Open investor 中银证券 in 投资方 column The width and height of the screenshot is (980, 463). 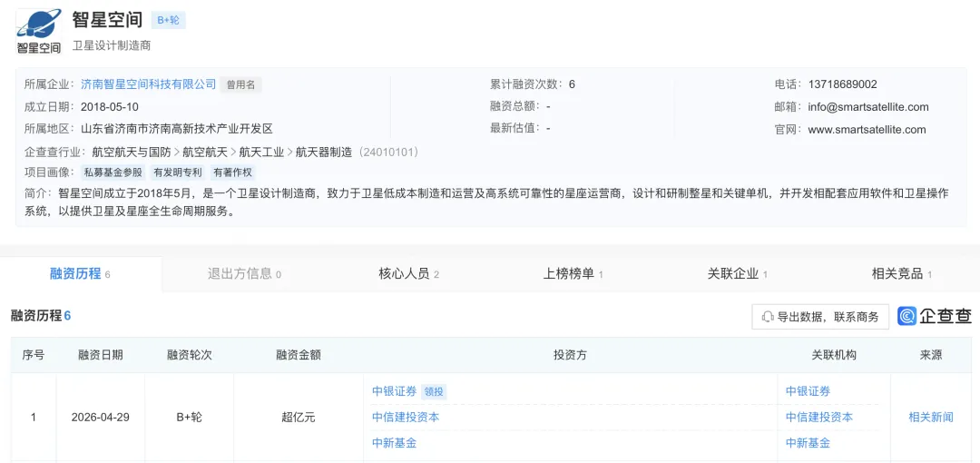(395, 391)
